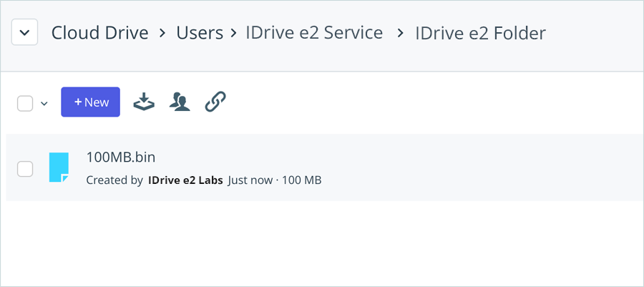644x287 pixels.
Task: Select the IDrive e2 Folder breadcrumb
Action: pos(480,33)
